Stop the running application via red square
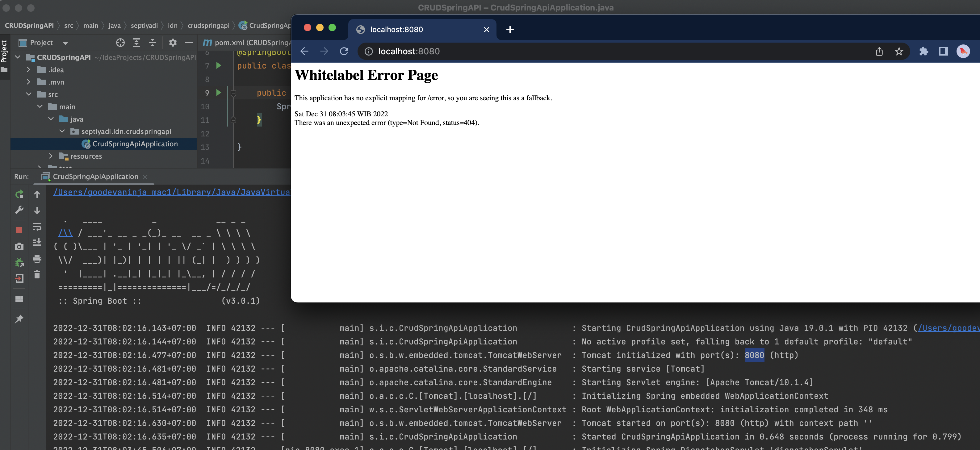980x450 pixels. pyautogui.click(x=19, y=230)
